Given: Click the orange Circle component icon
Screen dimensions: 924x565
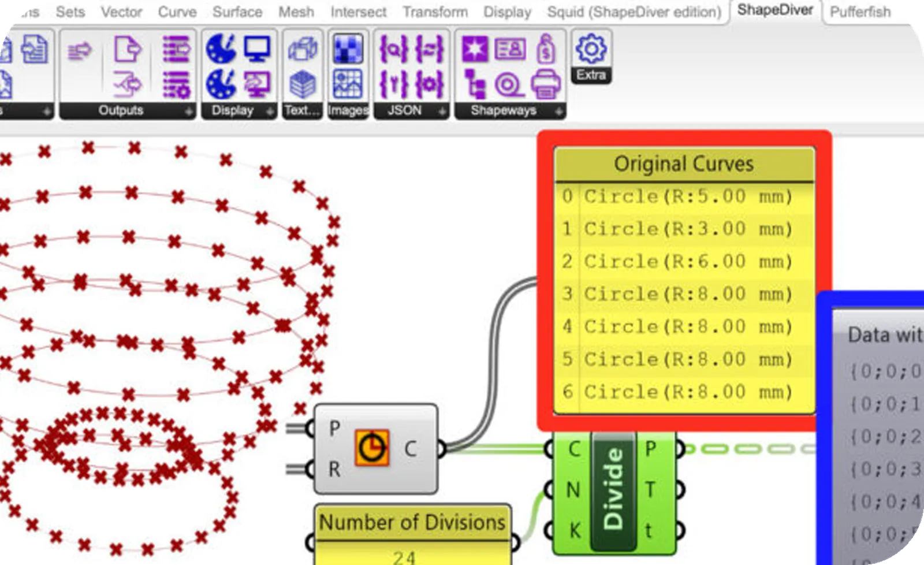Looking at the screenshot, I should pyautogui.click(x=372, y=448).
